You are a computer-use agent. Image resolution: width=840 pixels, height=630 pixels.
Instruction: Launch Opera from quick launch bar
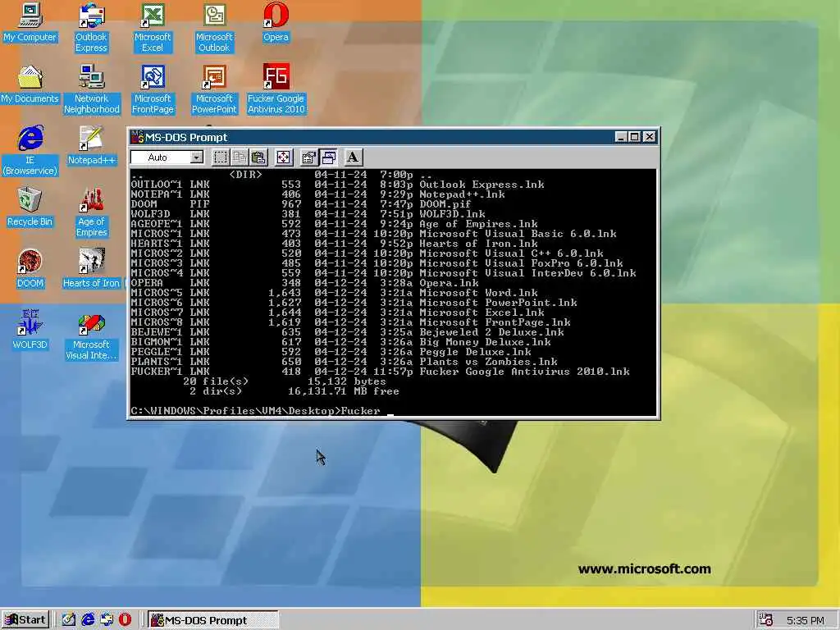125,620
